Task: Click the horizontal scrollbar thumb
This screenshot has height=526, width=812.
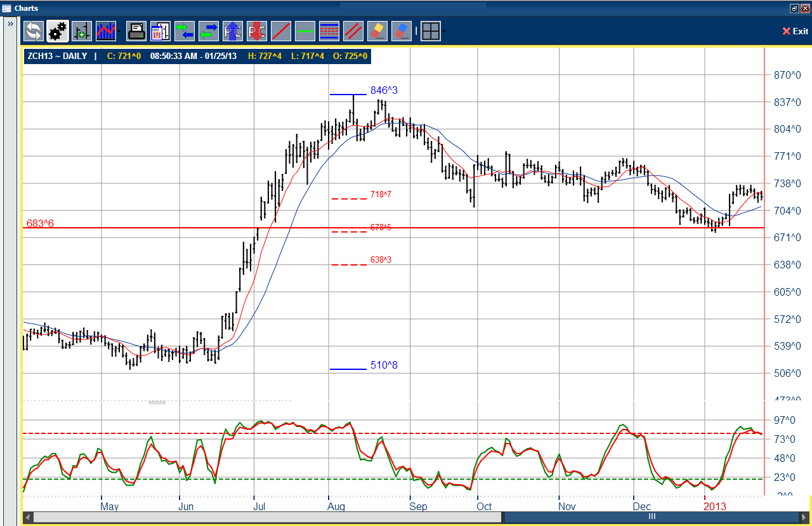Action: [651, 517]
